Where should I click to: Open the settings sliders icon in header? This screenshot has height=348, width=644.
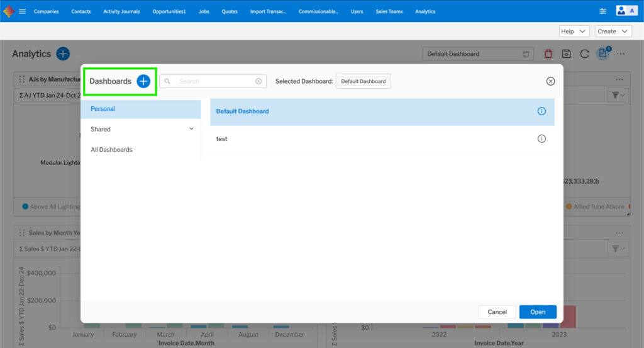(602, 11)
